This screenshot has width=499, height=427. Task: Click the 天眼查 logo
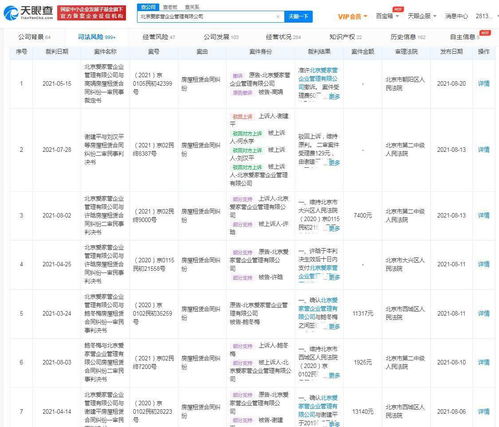click(29, 13)
